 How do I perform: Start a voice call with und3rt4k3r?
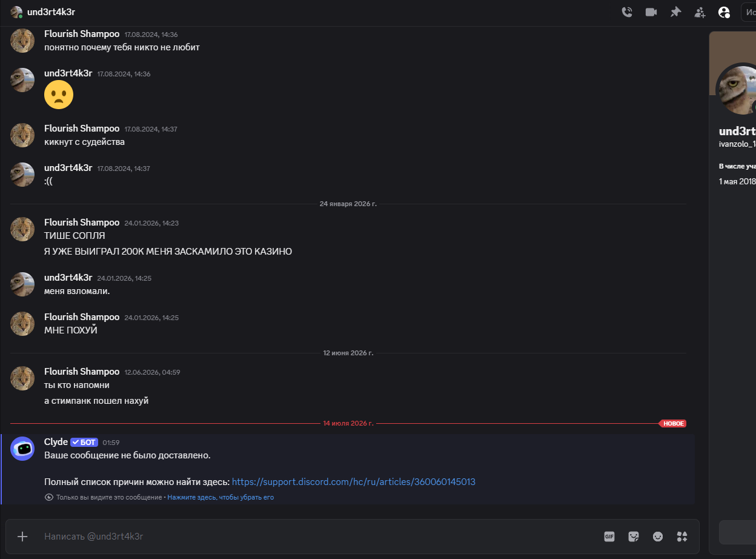tap(627, 12)
